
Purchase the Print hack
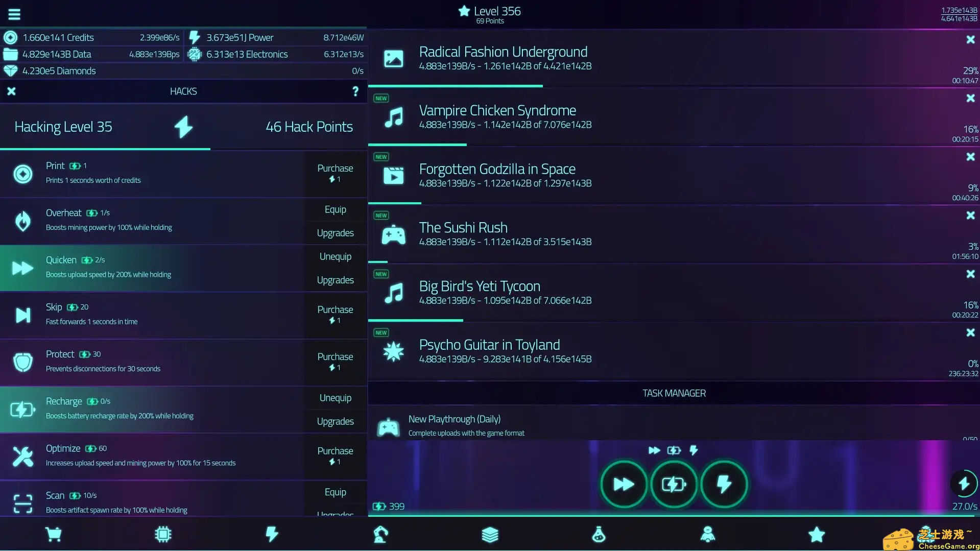(x=335, y=174)
